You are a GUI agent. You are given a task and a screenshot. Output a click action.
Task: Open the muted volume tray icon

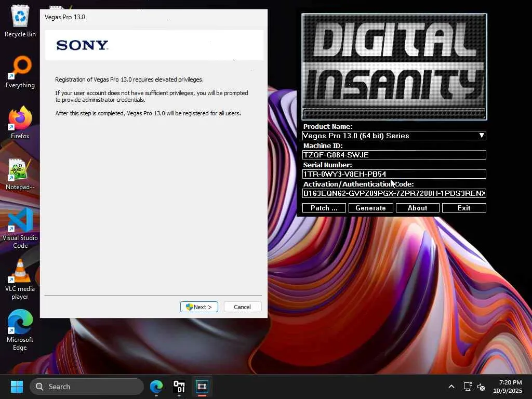(481, 387)
